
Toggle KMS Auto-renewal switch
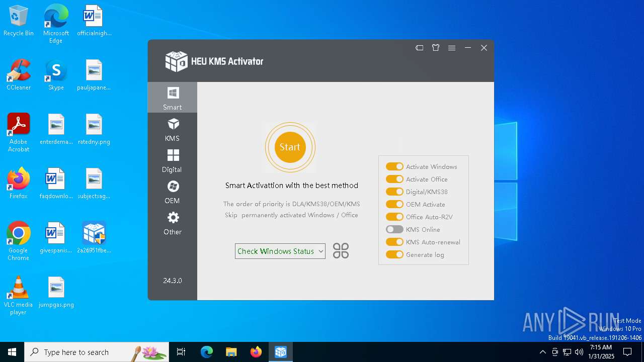click(x=394, y=242)
